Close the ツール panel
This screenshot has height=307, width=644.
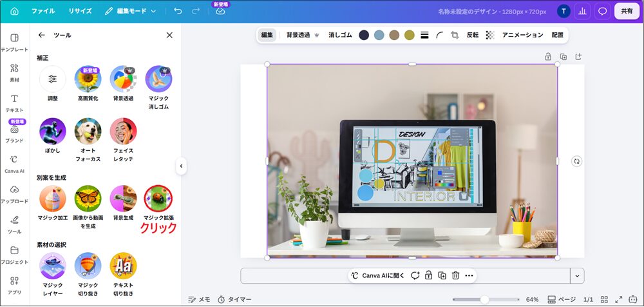click(x=169, y=35)
